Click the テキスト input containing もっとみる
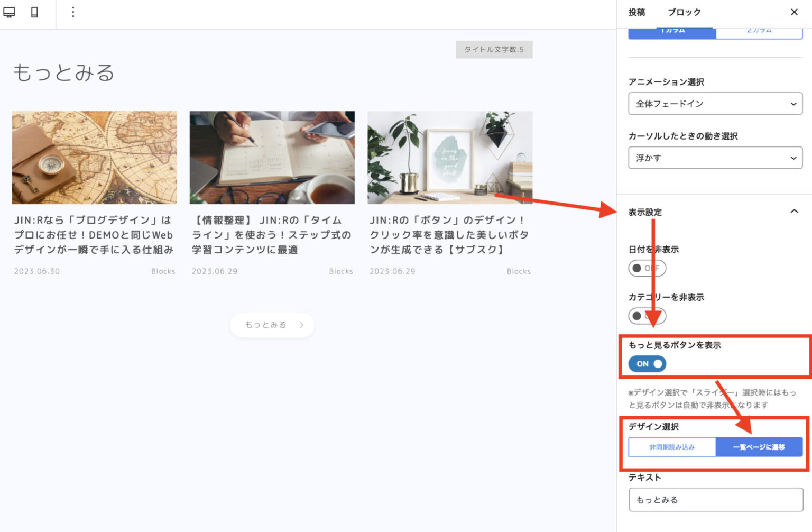Image resolution: width=812 pixels, height=532 pixels. [715, 499]
